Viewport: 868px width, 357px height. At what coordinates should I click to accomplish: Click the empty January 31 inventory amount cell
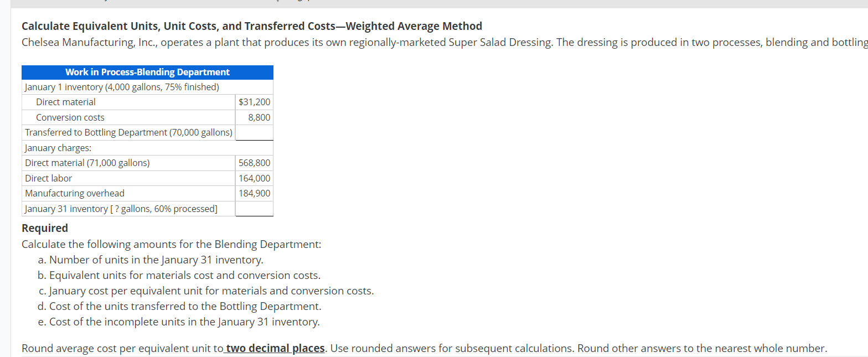254,209
